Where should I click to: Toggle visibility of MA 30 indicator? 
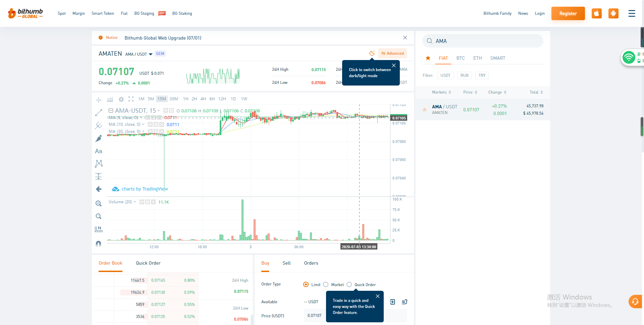[x=150, y=131]
